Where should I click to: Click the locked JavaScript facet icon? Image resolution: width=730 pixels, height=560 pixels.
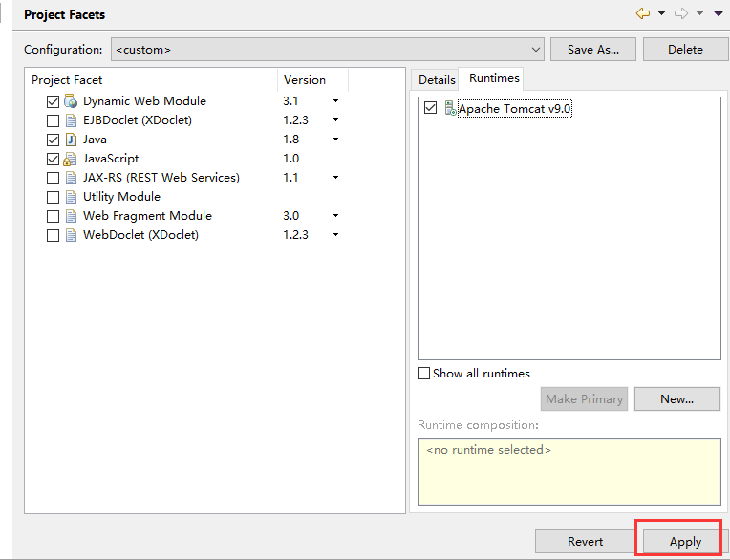point(70,159)
